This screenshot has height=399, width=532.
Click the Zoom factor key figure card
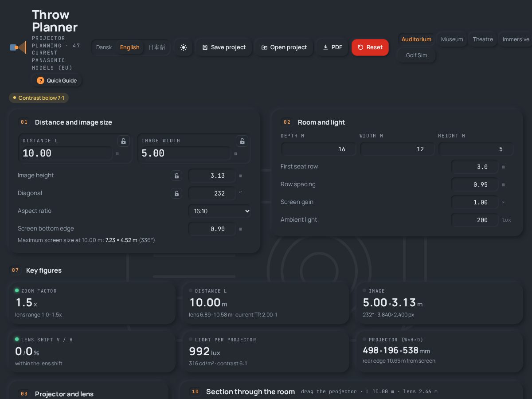point(92,303)
